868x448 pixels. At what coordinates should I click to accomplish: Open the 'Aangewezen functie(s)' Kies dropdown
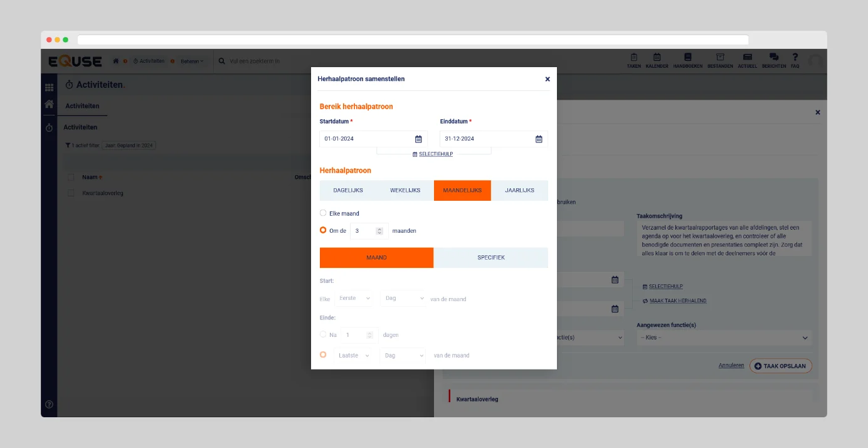(724, 338)
